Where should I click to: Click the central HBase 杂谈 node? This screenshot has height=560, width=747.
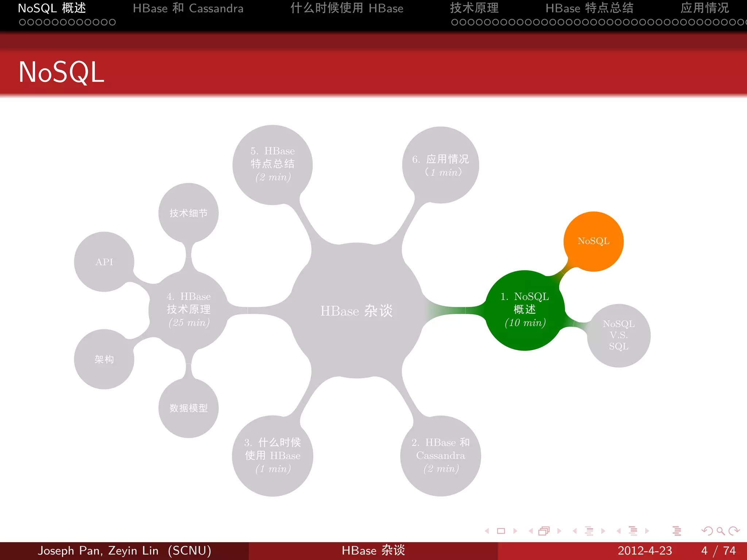(x=356, y=311)
